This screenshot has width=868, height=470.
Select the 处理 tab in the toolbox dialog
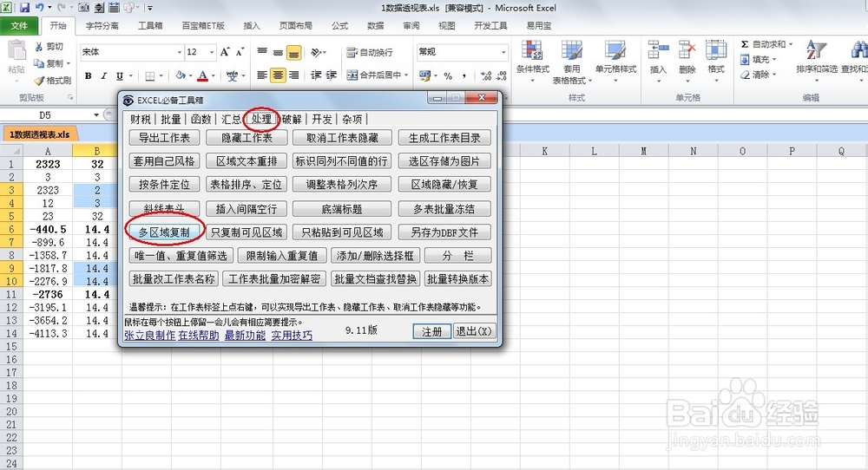point(261,119)
